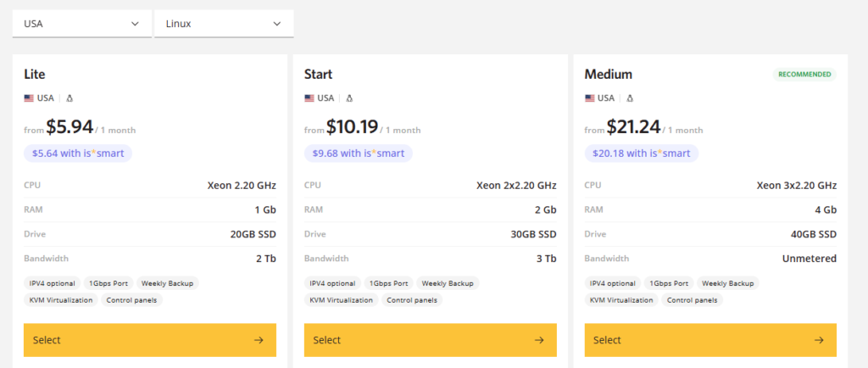The height and width of the screenshot is (368, 868).
Task: Click the Unmetered bandwidth value
Action: click(x=810, y=259)
